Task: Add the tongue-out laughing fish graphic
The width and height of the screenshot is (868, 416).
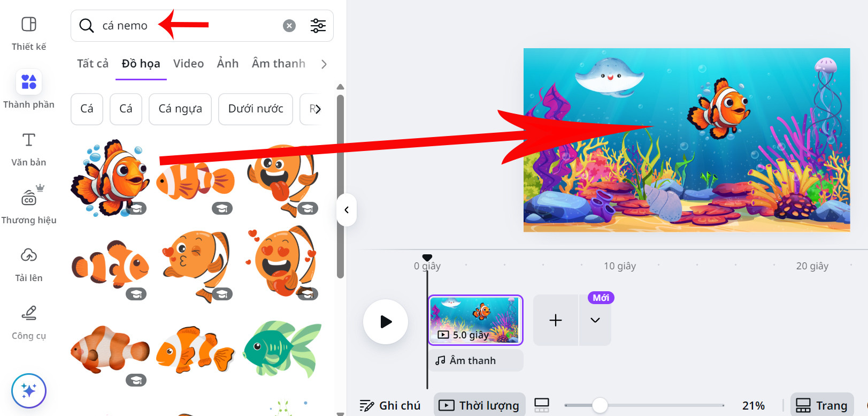Action: point(282,179)
